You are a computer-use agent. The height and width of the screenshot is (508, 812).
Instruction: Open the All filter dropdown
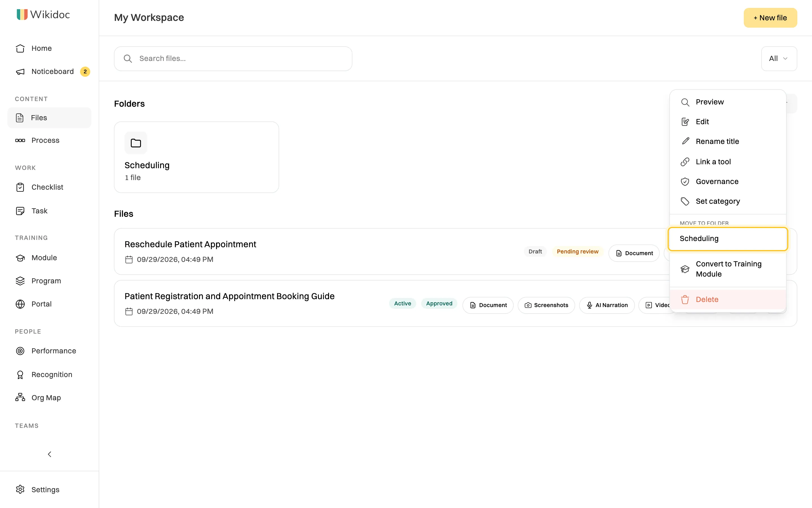779,59
